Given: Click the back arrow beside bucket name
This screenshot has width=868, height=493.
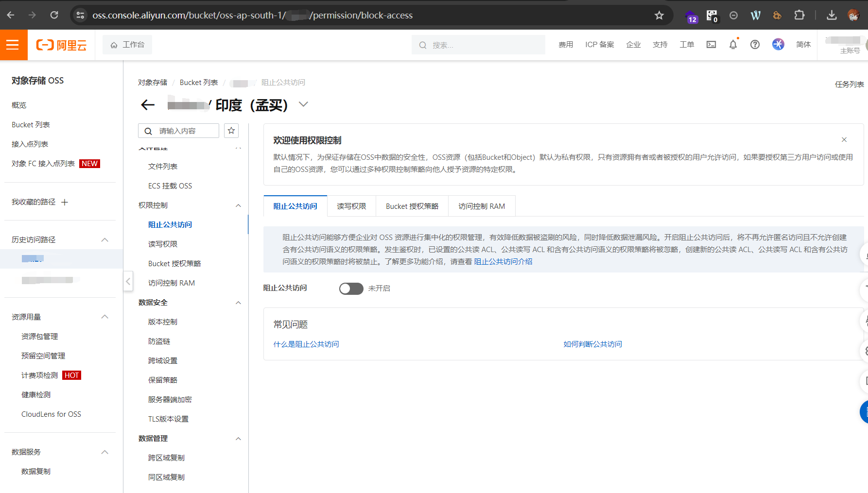Looking at the screenshot, I should (x=147, y=104).
